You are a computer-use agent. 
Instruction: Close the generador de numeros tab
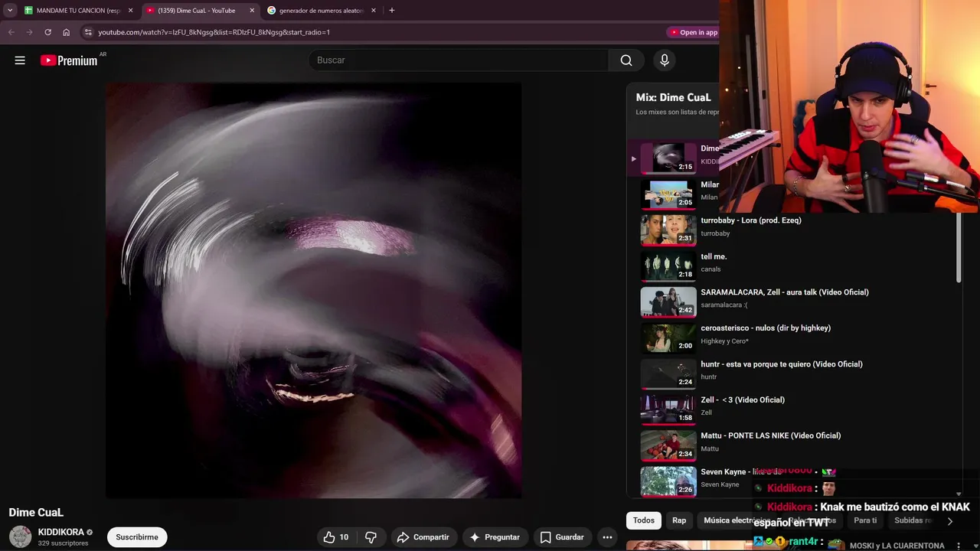coord(374,11)
